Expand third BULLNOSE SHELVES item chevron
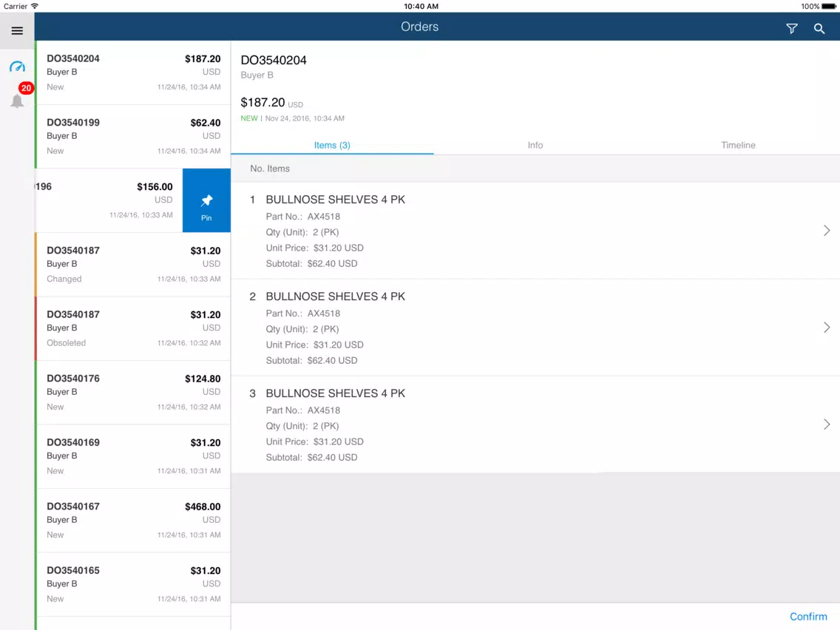 827,424
